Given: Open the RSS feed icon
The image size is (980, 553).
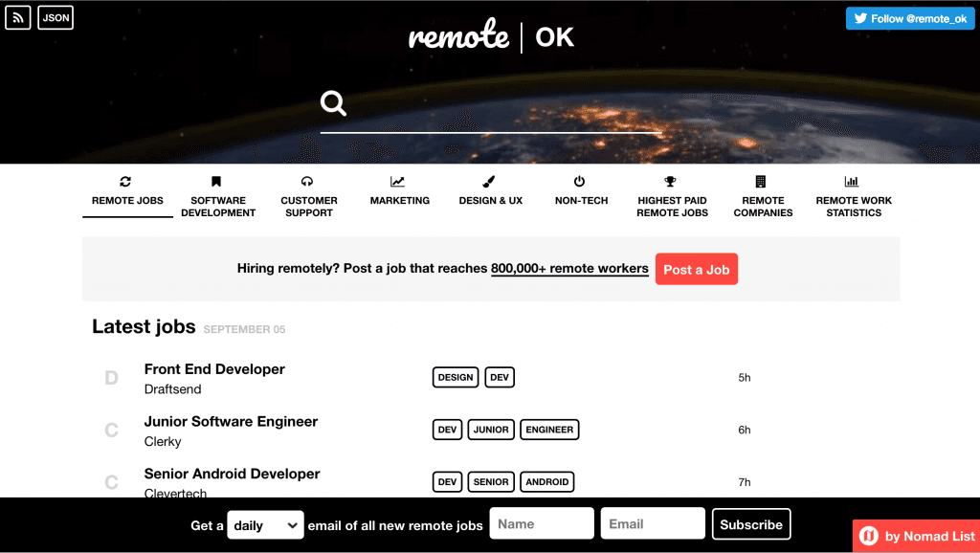Looking at the screenshot, I should pyautogui.click(x=17, y=17).
